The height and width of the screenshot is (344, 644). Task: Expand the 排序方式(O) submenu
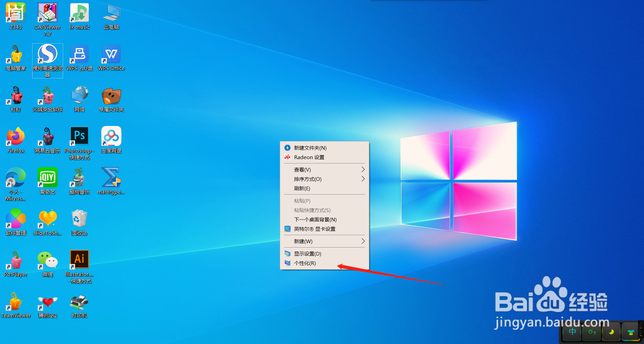[x=324, y=179]
